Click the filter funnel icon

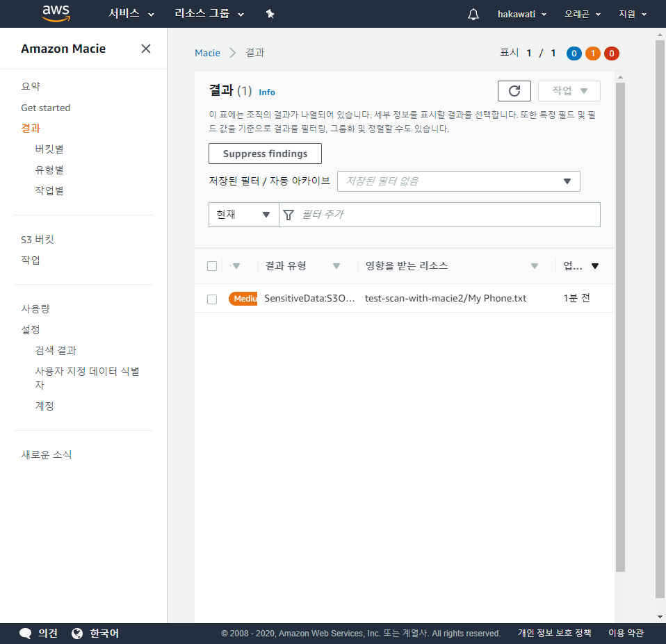click(x=289, y=215)
